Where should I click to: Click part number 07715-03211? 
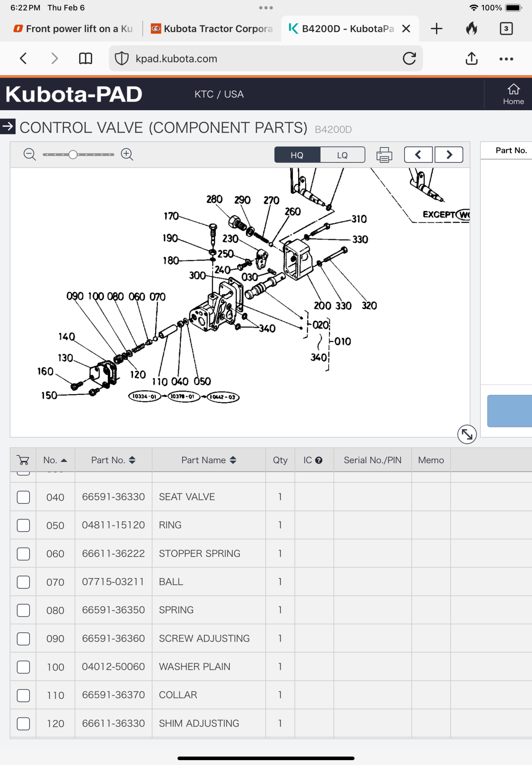tap(113, 582)
